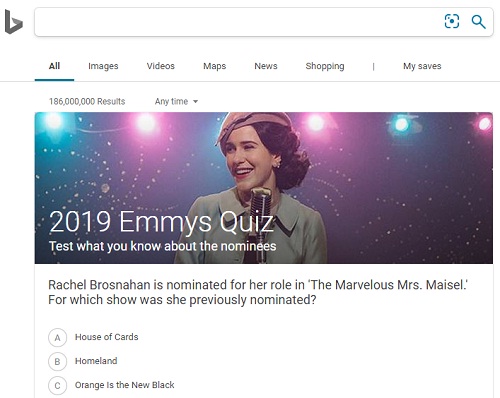Click the 2019 Emmys Quiz banner image
Viewport: 500px width, 398px height.
[264, 188]
